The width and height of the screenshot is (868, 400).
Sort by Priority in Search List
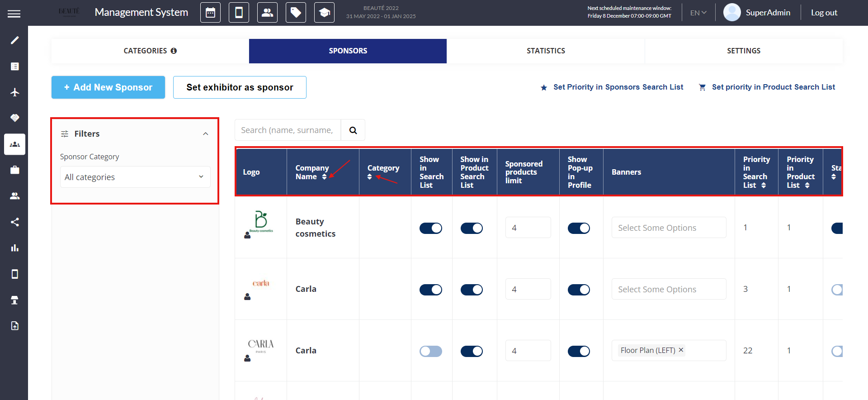(x=764, y=186)
